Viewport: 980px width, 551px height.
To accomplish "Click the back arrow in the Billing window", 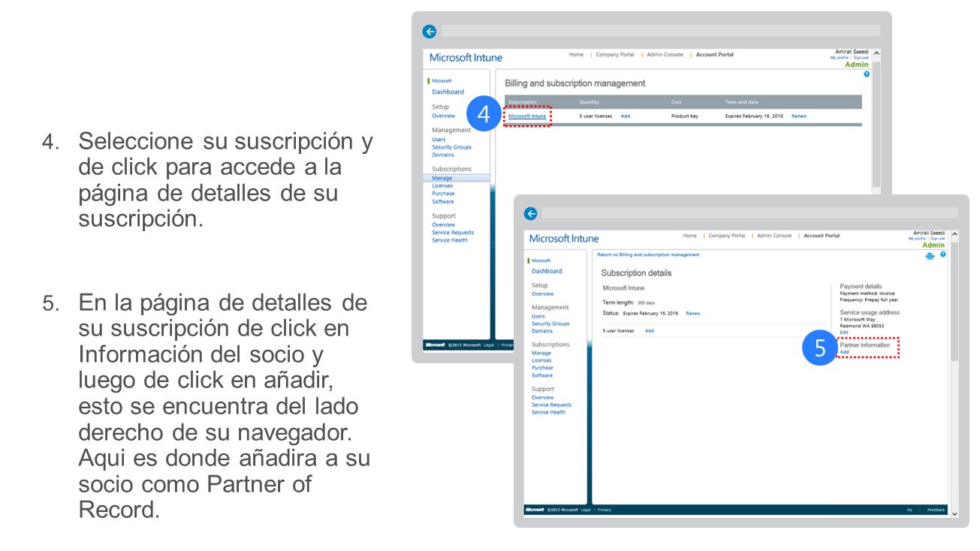I will (x=430, y=32).
